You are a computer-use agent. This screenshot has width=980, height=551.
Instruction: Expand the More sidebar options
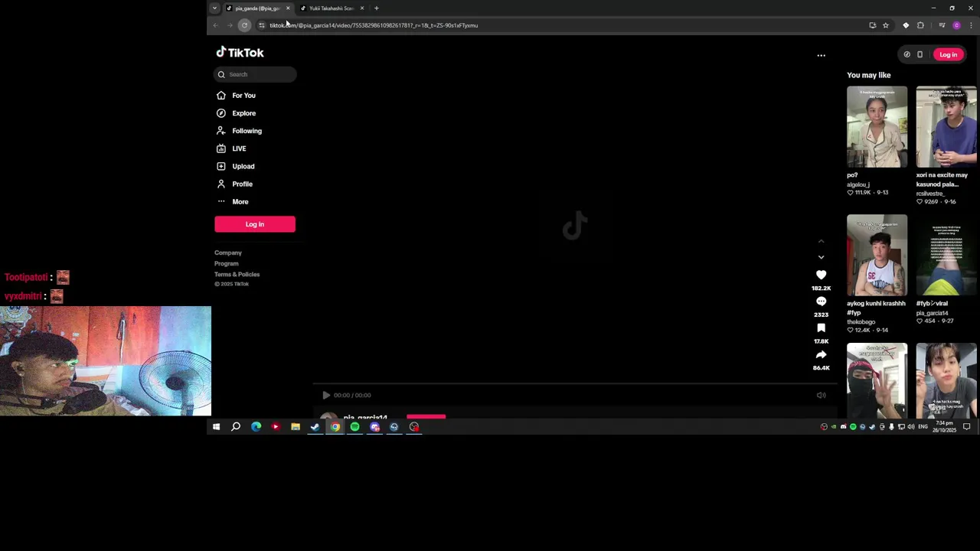pyautogui.click(x=240, y=201)
